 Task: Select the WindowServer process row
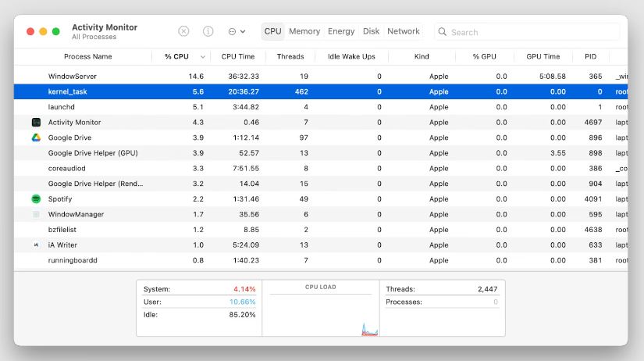click(x=321, y=76)
